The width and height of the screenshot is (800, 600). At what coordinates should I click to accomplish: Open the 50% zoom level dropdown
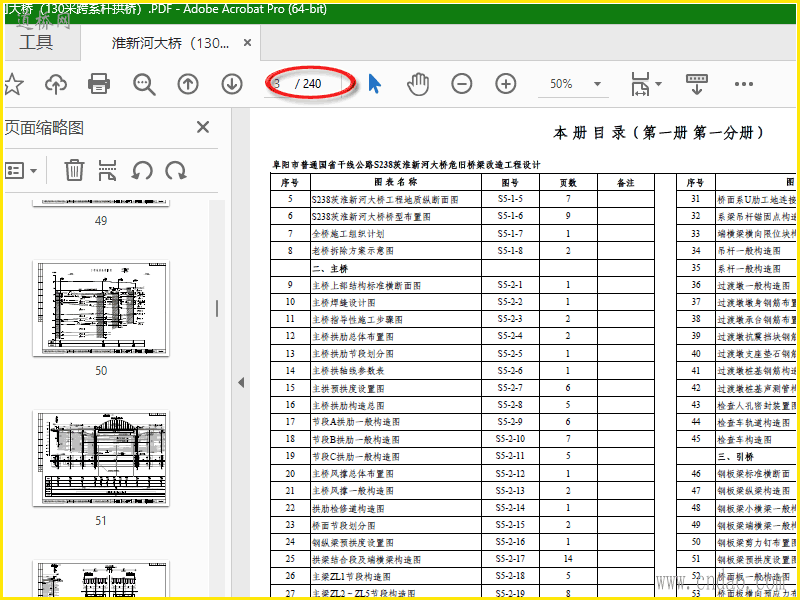tap(597, 84)
